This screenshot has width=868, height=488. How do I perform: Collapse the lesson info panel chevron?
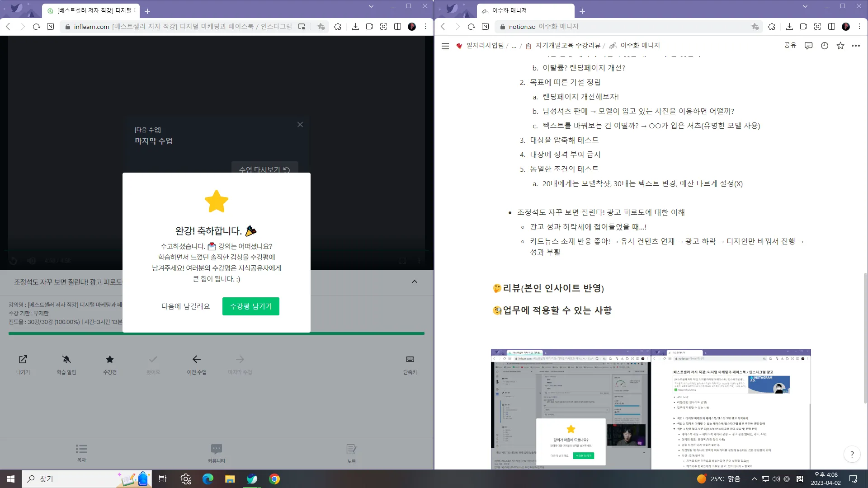[x=415, y=282]
